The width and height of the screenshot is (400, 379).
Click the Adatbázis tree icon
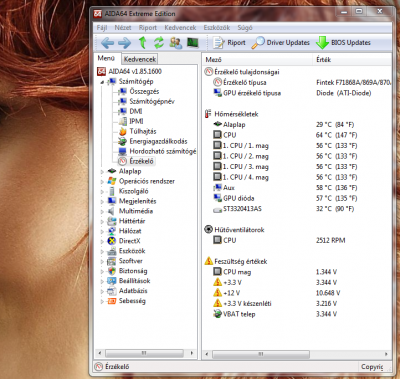click(x=112, y=291)
